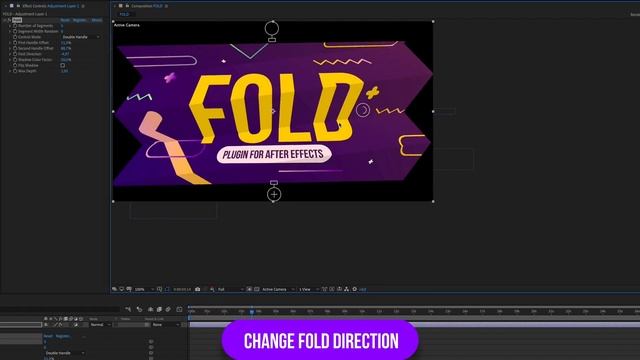The width and height of the screenshot is (640, 360).
Task: Open the layer blending mode Normal dropdown
Action: [100, 325]
